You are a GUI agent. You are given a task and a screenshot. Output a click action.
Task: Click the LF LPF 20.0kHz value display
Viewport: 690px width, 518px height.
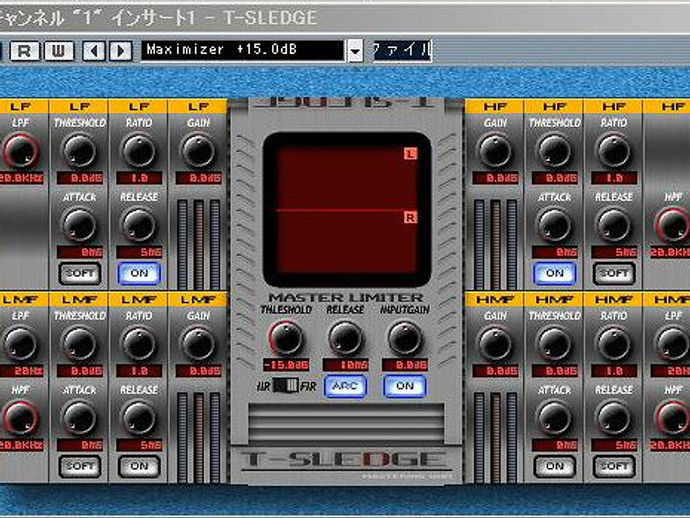[21, 178]
